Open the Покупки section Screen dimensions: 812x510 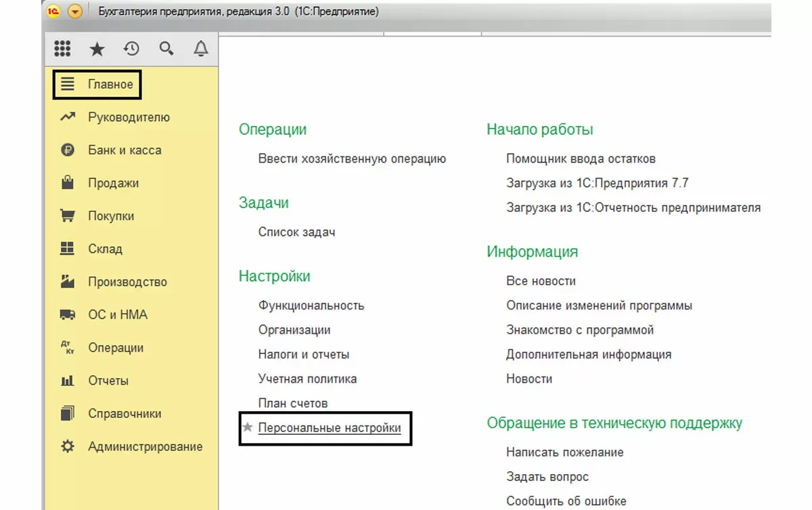pos(111,216)
